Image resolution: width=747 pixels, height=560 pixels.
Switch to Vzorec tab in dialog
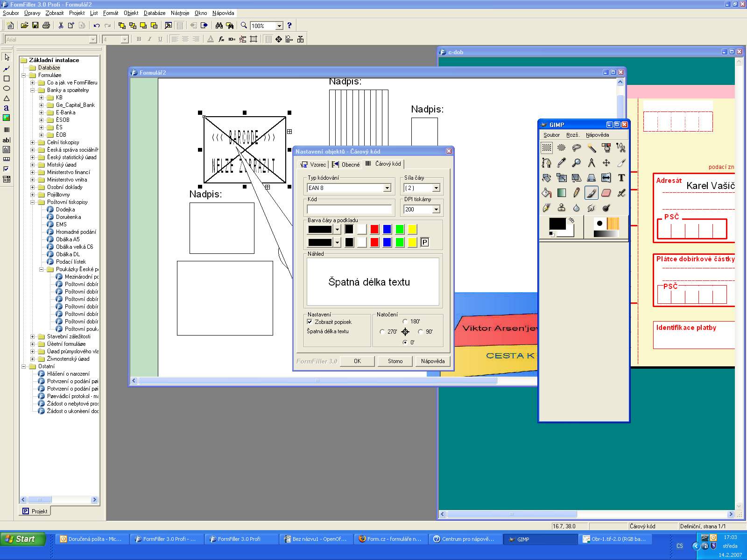(313, 164)
